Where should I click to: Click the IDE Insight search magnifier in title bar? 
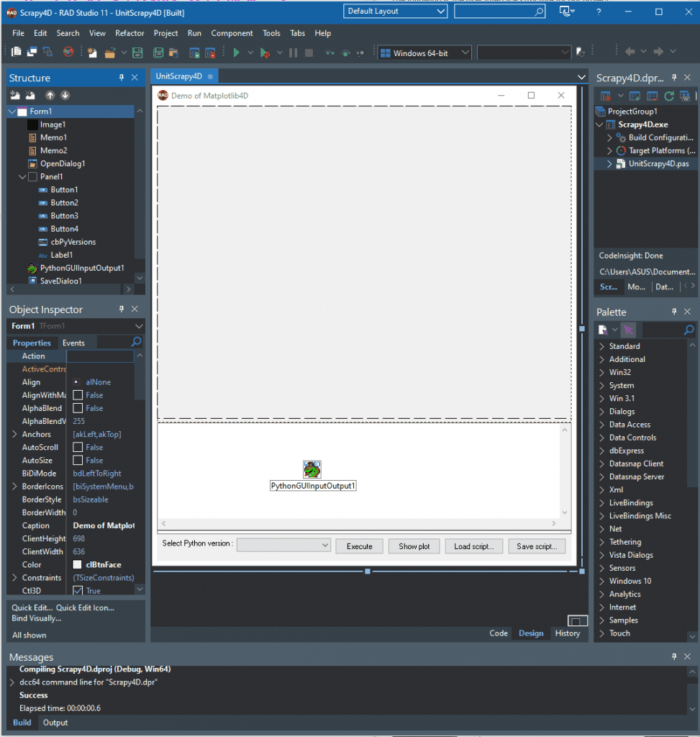click(x=540, y=12)
